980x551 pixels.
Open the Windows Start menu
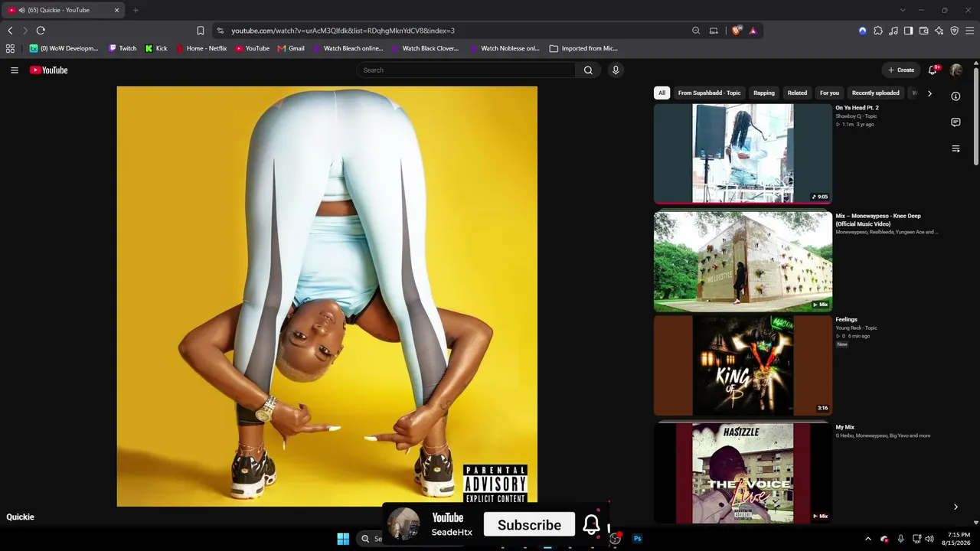(343, 539)
